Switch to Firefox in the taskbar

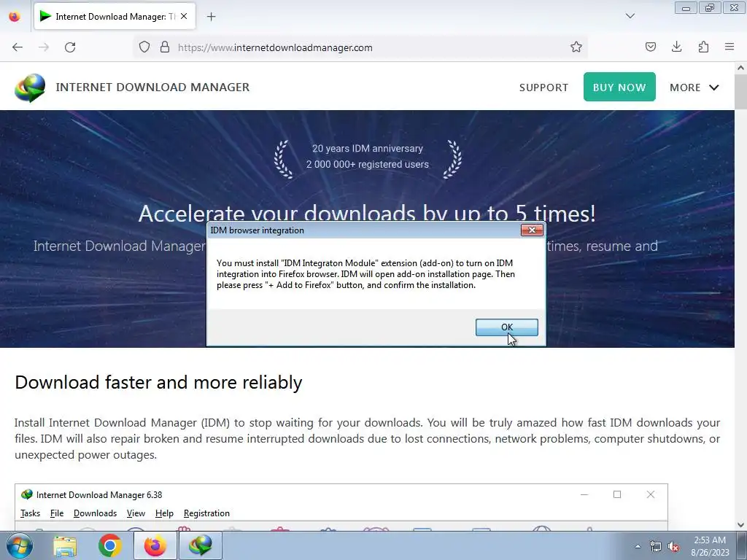[155, 545]
